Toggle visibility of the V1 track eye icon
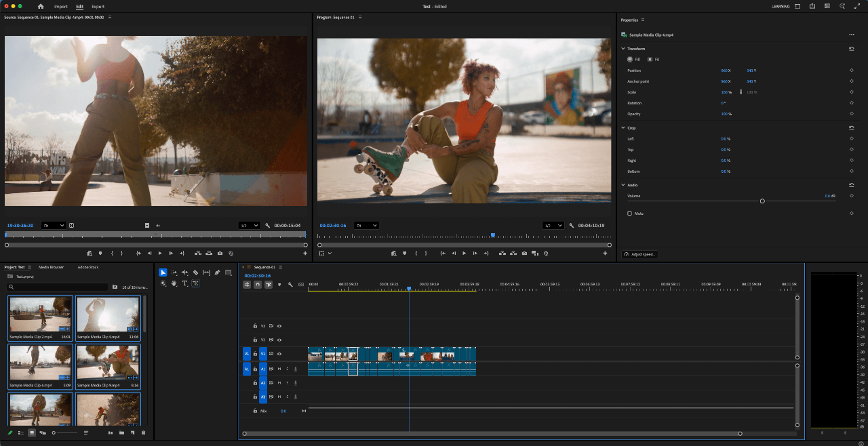This screenshot has height=446, width=868. click(279, 353)
